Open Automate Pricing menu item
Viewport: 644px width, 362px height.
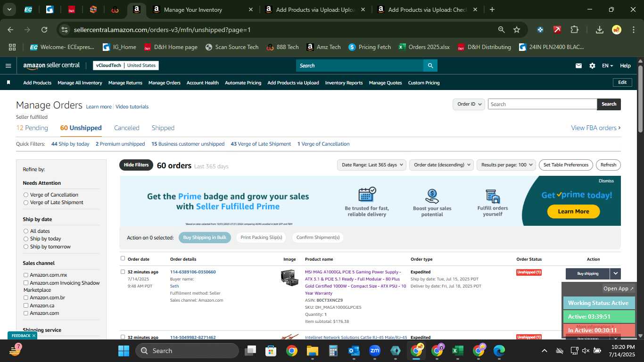[243, 82]
